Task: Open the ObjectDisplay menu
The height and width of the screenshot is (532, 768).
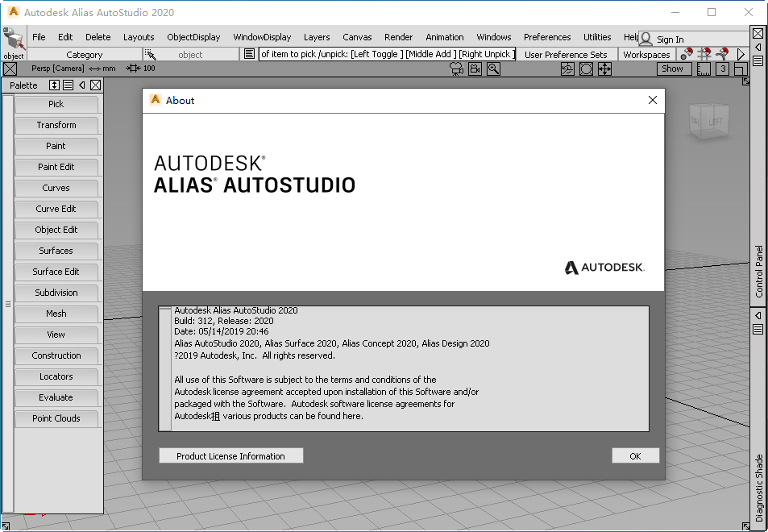Action: pyautogui.click(x=193, y=36)
